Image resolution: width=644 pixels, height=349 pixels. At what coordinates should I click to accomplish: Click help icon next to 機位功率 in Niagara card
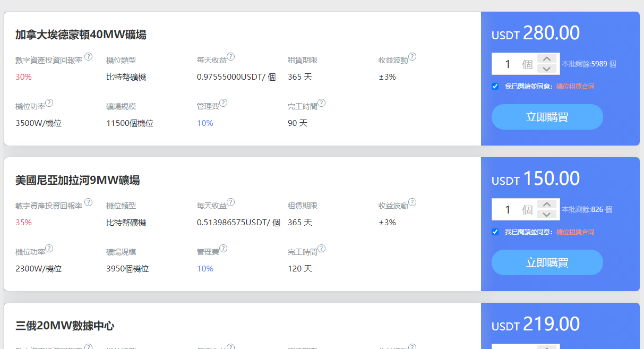[49, 249]
